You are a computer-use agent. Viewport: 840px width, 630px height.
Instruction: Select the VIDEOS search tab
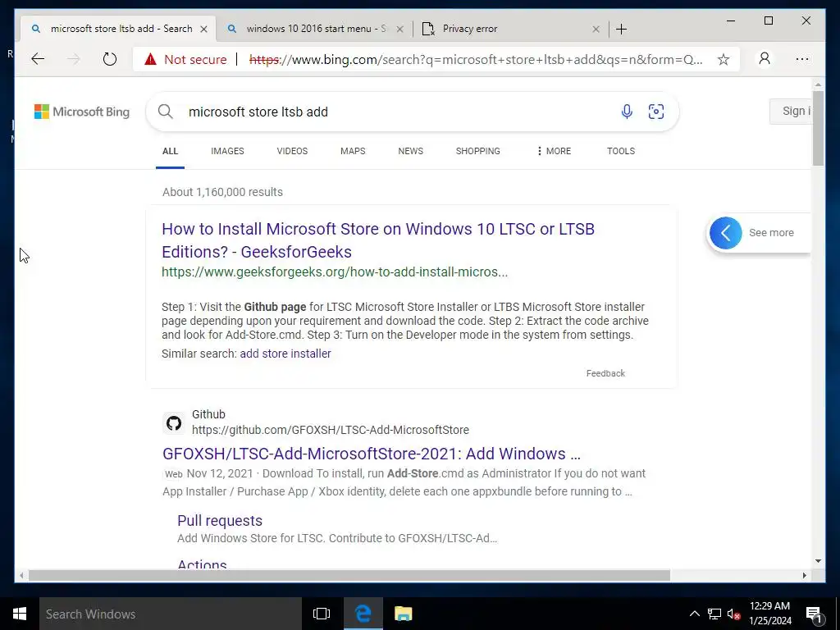click(292, 151)
